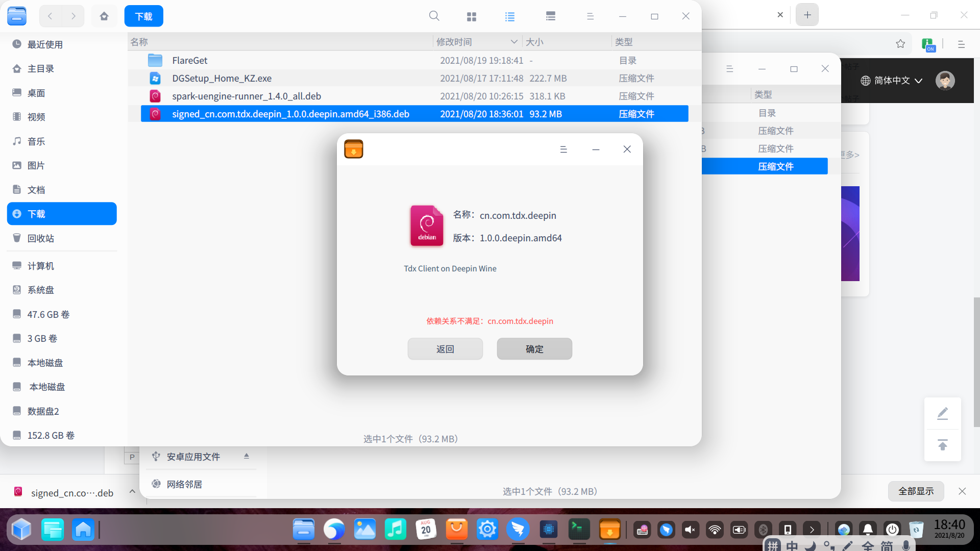
Task: Toggle the Wi-Fi tray icon
Action: tap(715, 530)
